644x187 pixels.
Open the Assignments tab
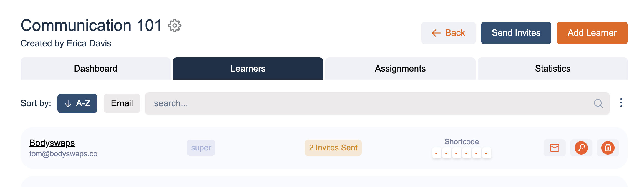pyautogui.click(x=400, y=69)
